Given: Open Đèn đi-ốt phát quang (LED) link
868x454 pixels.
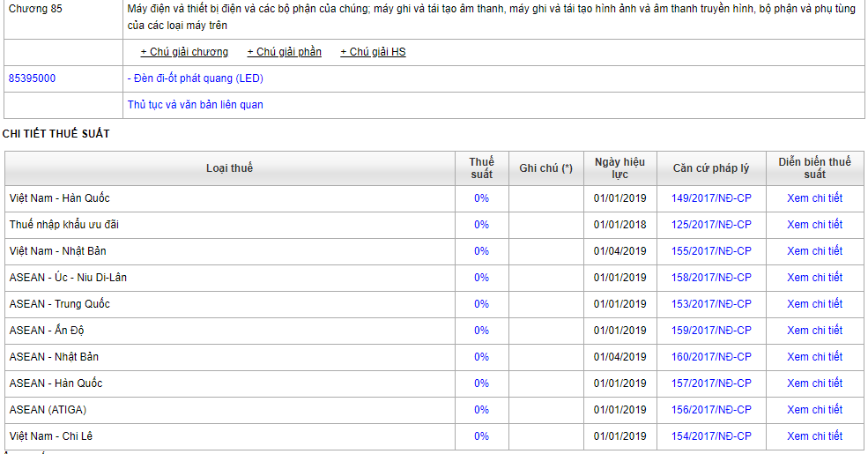Looking at the screenshot, I should coord(195,78).
